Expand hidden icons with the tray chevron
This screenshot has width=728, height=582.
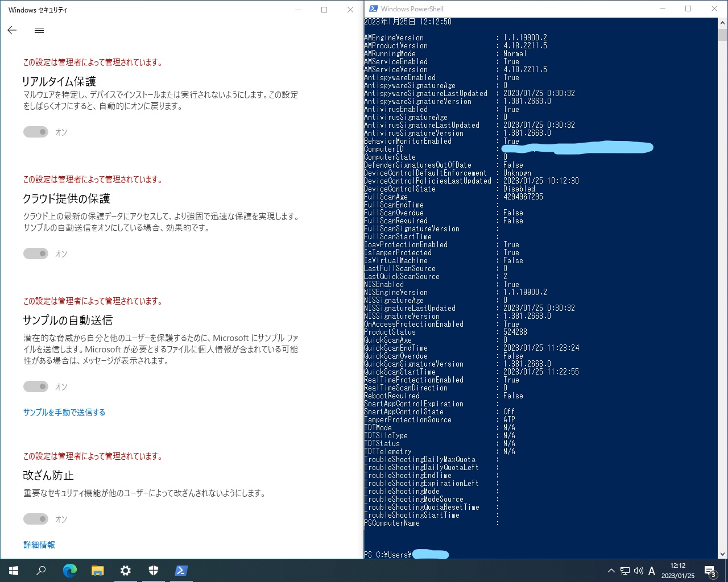pyautogui.click(x=611, y=571)
